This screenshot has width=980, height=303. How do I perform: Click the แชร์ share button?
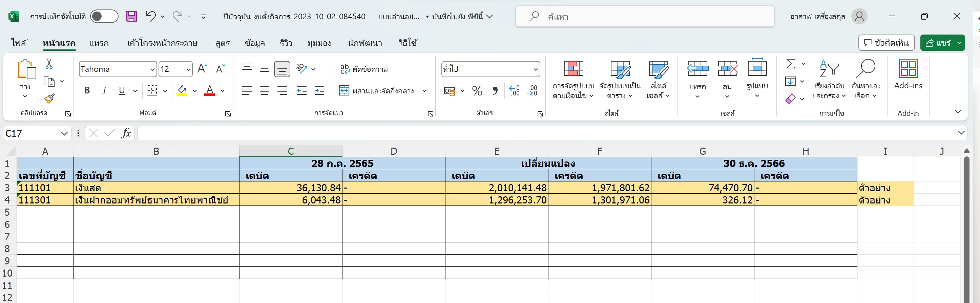tap(938, 43)
